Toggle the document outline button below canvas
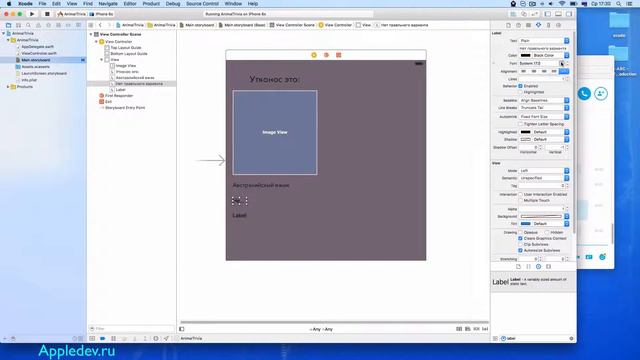640x360 pixels. point(182,329)
